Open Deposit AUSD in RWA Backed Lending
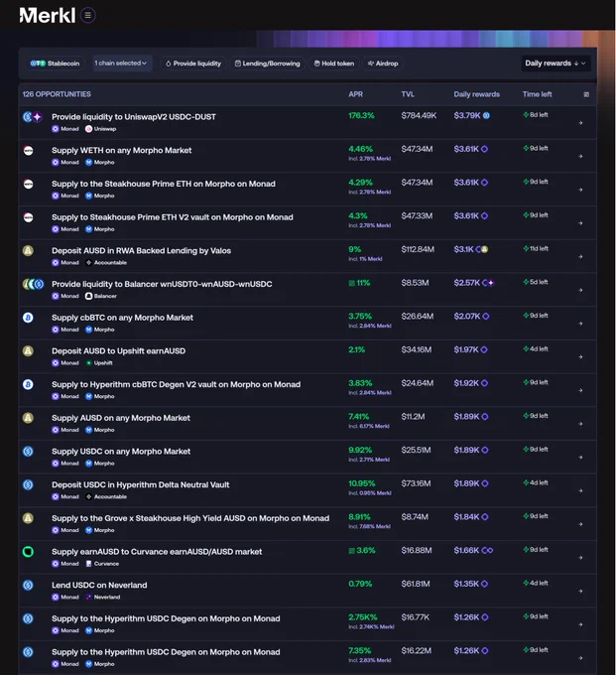 (141, 250)
